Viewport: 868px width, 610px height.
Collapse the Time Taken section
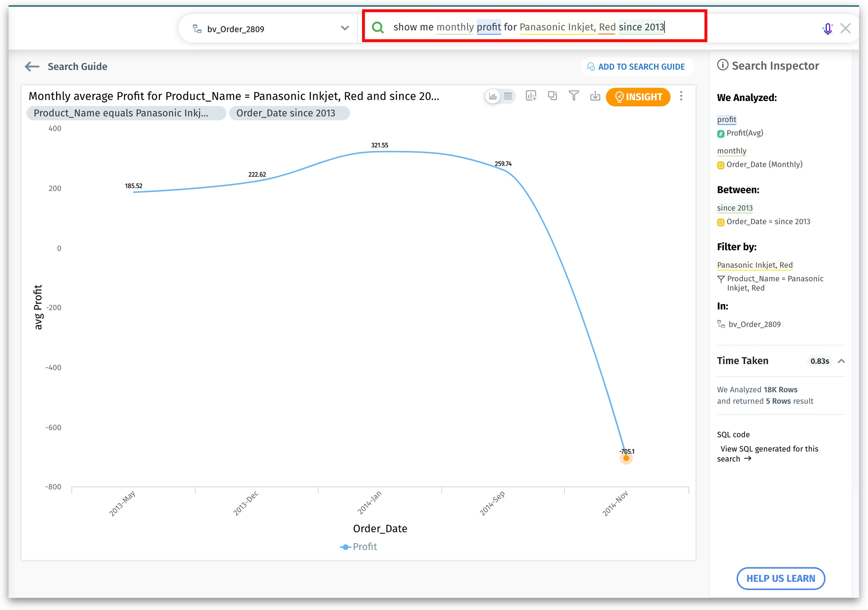pyautogui.click(x=841, y=361)
